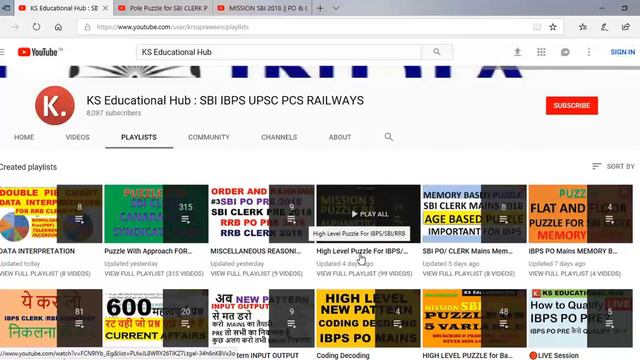Click the YouTube search magnifier button

pyautogui.click(x=437, y=52)
